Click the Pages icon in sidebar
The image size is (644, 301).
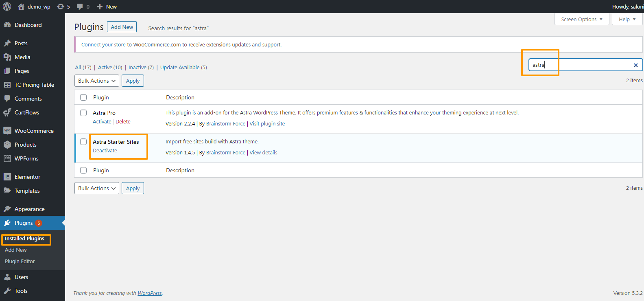(x=7, y=71)
